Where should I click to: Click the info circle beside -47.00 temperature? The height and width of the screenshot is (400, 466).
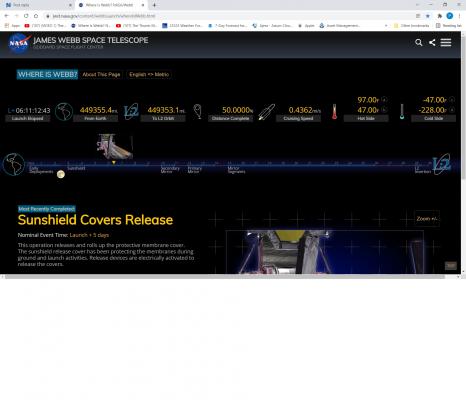(x=452, y=99)
